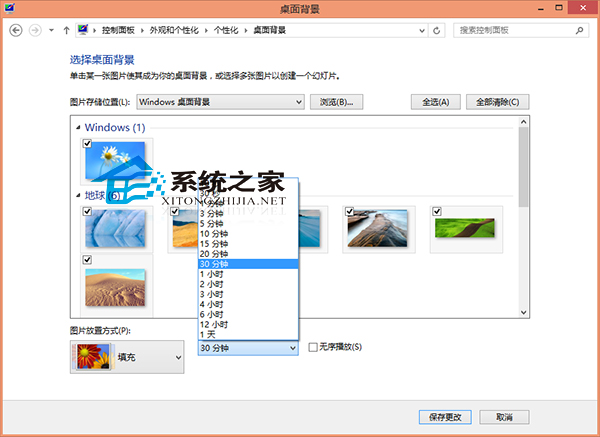Click the refresh button by the address bar
This screenshot has width=600, height=437.
[x=437, y=30]
